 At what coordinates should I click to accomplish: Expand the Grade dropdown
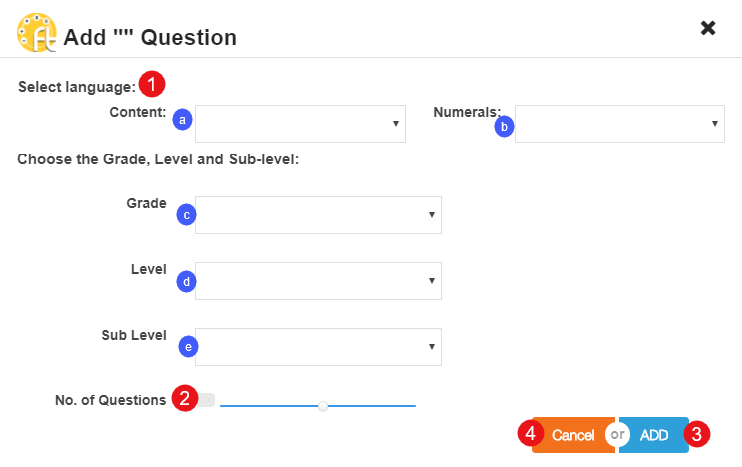318,215
